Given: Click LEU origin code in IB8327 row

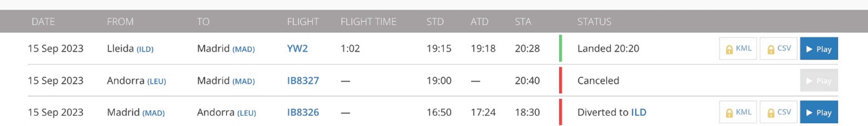Looking at the screenshot, I should point(157,81).
